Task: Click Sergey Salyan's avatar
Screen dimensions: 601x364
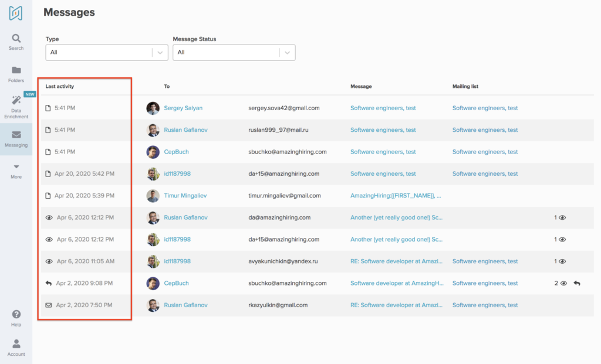Action: click(x=153, y=108)
